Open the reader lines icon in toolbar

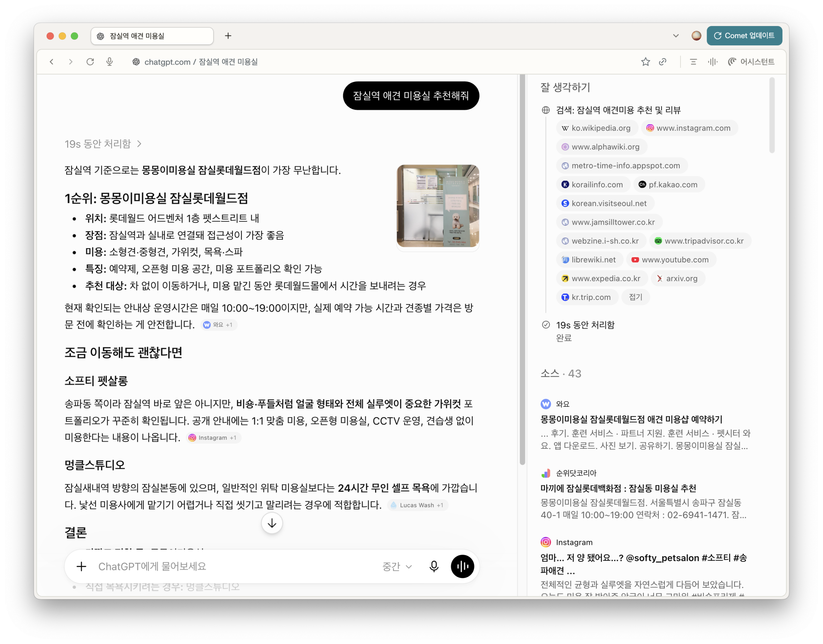[693, 62]
